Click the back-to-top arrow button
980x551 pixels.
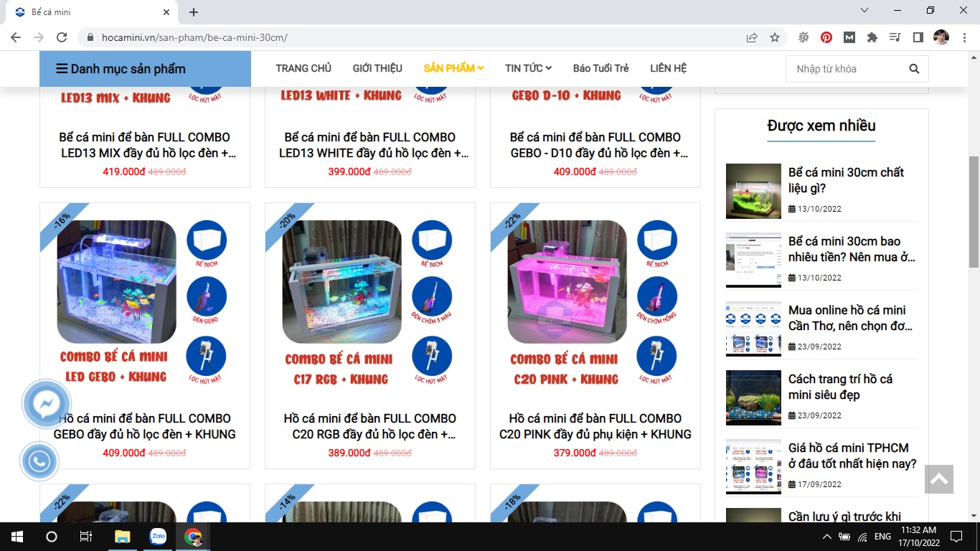tap(939, 479)
